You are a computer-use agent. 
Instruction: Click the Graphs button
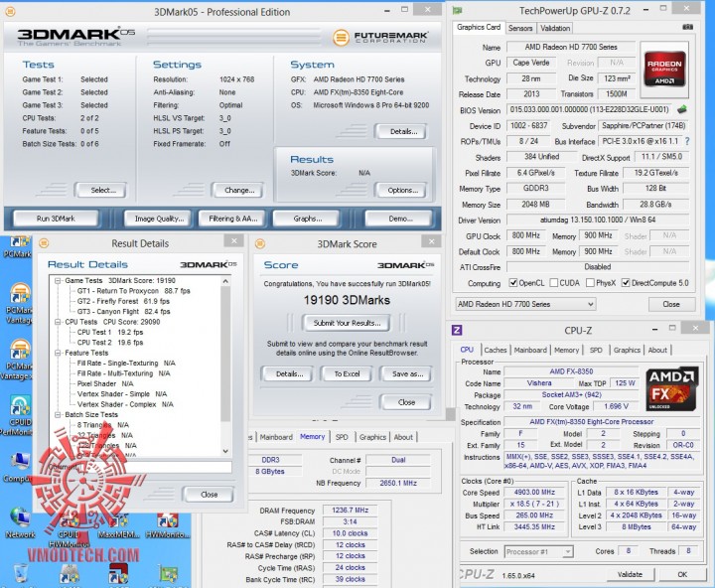click(307, 219)
